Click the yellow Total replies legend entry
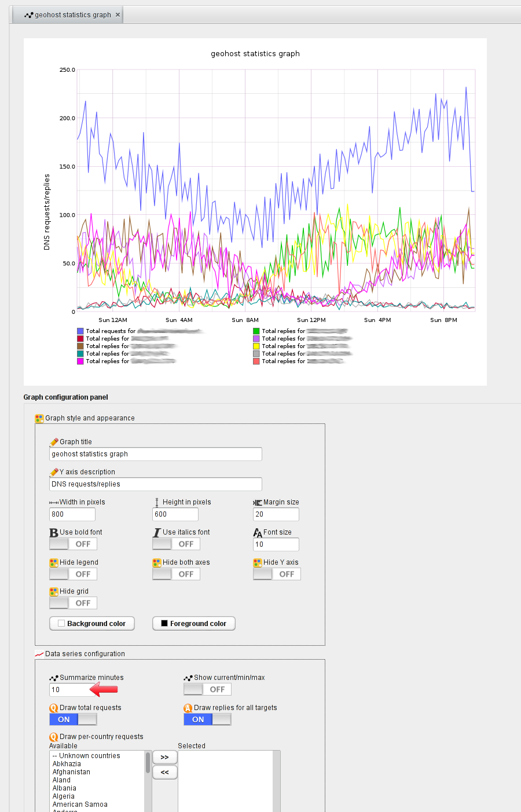 click(x=301, y=346)
